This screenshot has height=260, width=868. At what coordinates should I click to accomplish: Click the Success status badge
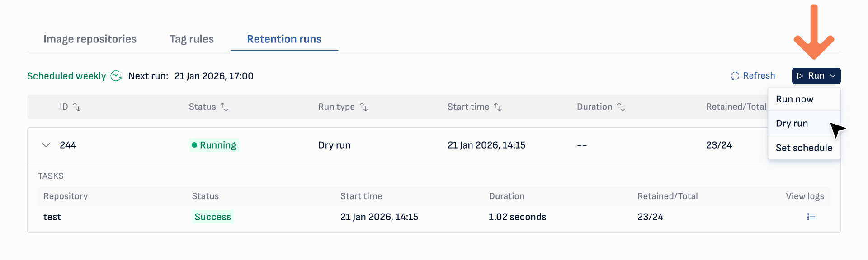pos(212,217)
